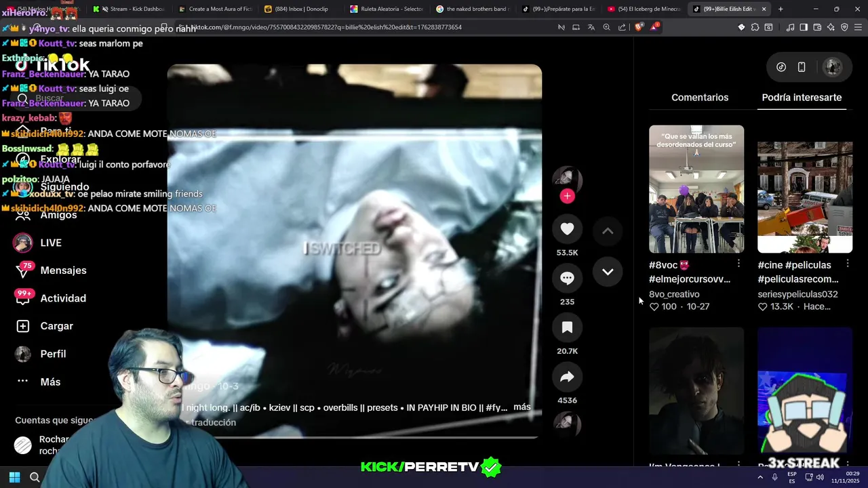Switch to the naked brothers band tab

[x=475, y=9]
